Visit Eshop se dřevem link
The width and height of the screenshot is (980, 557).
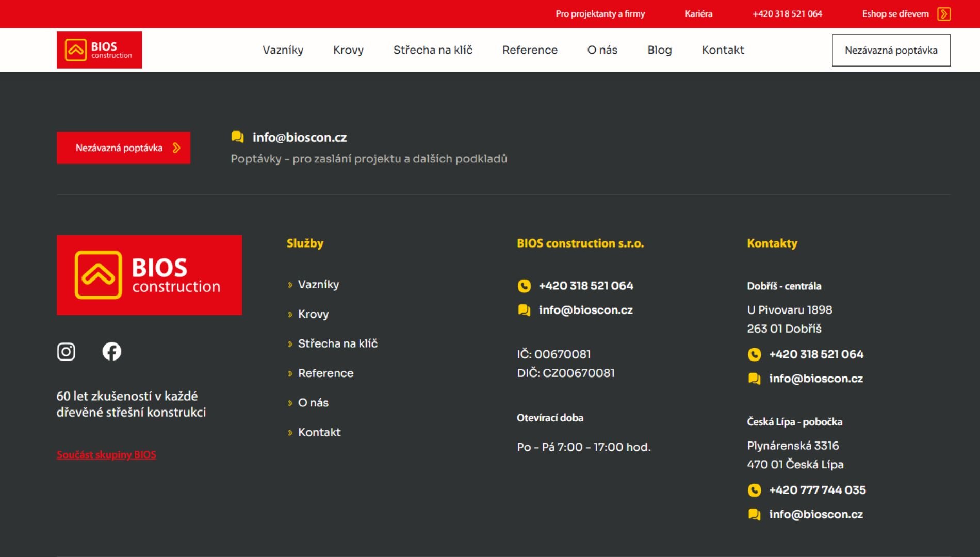pyautogui.click(x=895, y=14)
